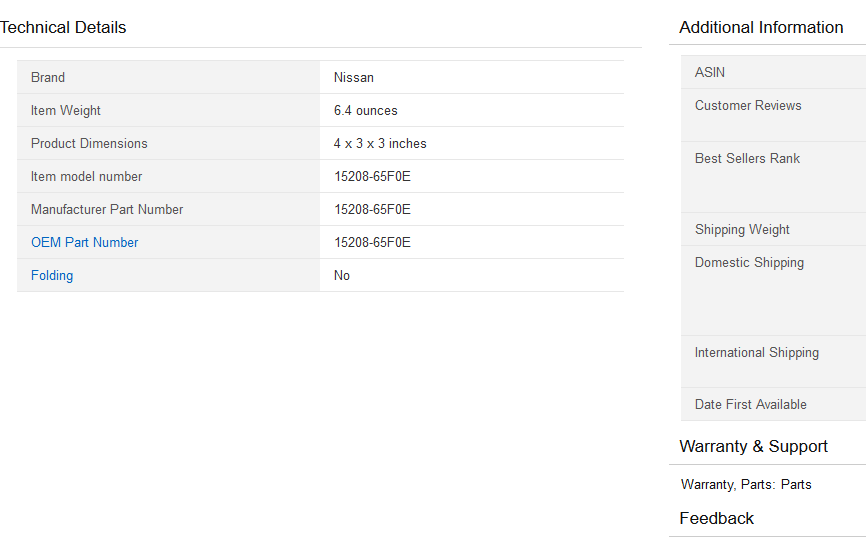
Task: Click the Feedback section heading
Action: click(x=716, y=518)
